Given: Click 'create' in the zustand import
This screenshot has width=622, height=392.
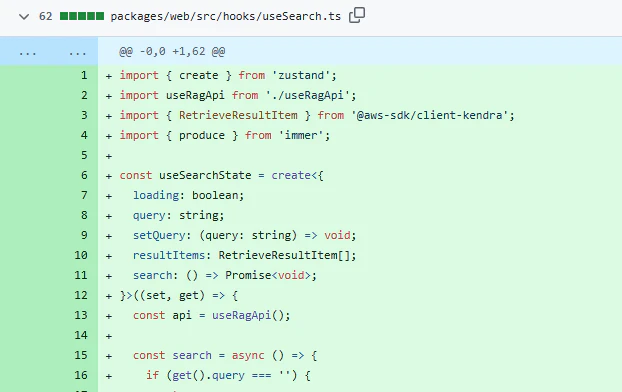Looking at the screenshot, I should click(x=198, y=75).
